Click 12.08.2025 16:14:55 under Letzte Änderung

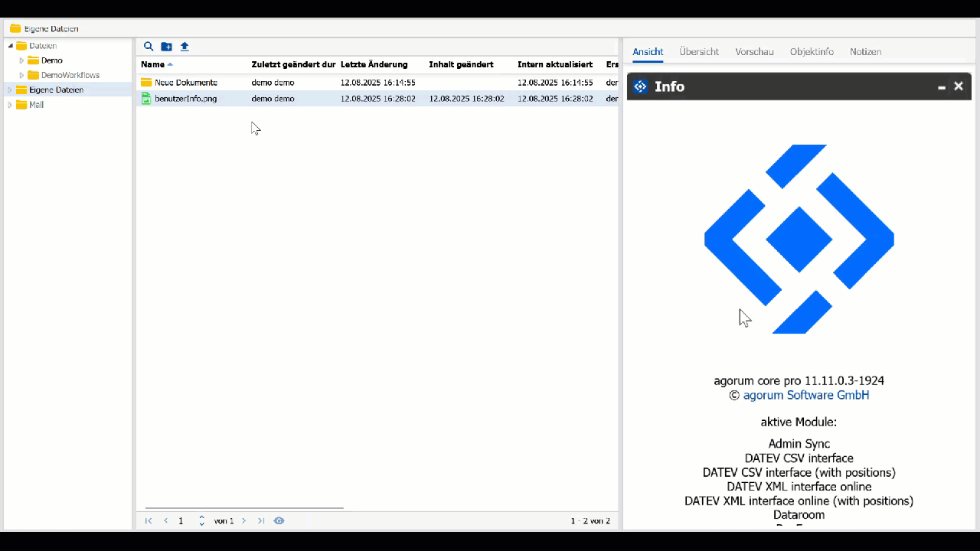[x=378, y=83]
